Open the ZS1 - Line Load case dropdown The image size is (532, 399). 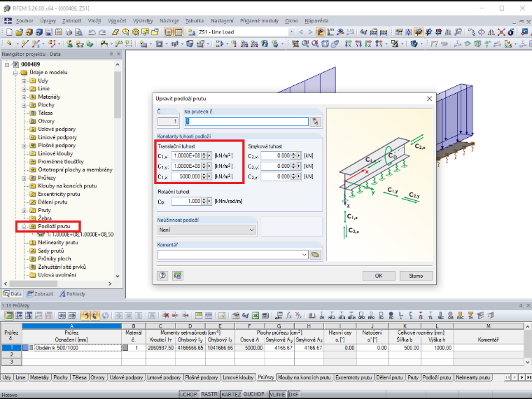pyautogui.click(x=291, y=32)
